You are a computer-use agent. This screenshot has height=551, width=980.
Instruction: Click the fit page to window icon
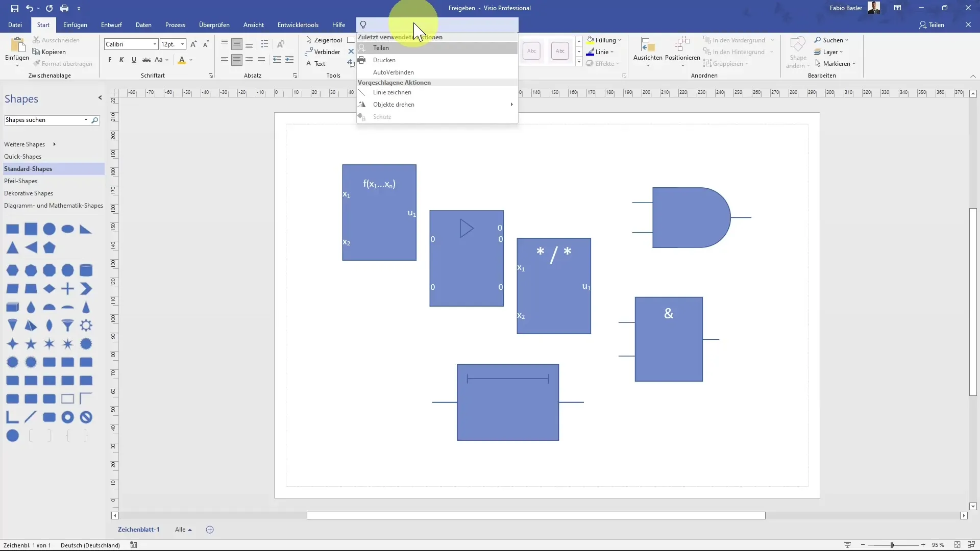point(958,545)
